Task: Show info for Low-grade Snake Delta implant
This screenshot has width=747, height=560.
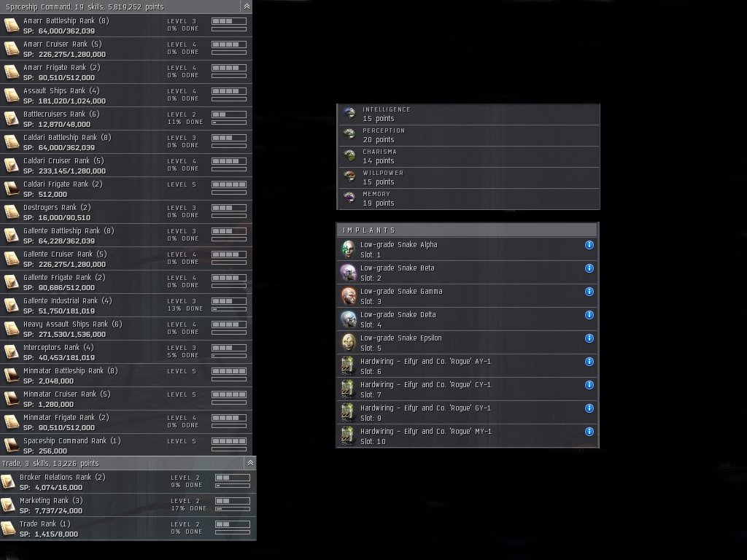Action: (x=589, y=315)
